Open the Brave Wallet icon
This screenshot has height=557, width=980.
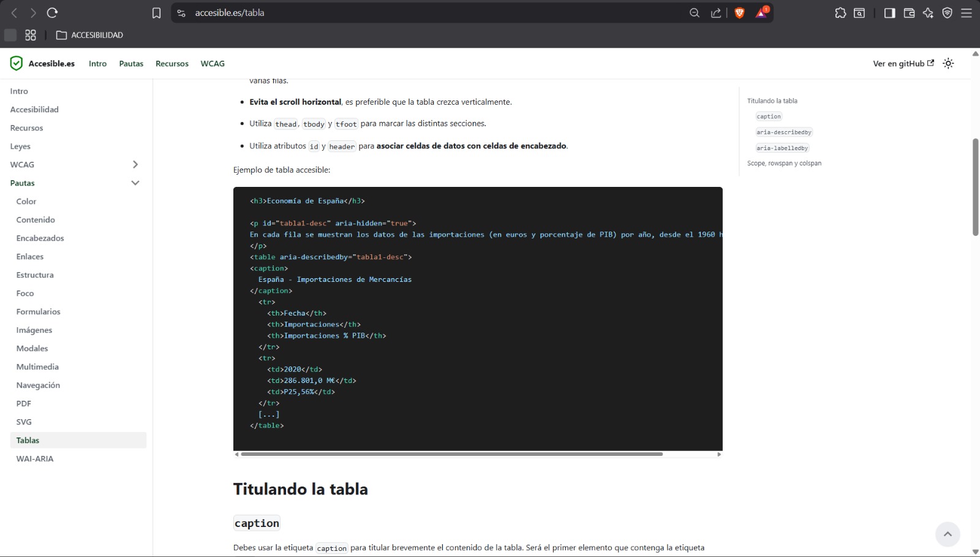909,13
